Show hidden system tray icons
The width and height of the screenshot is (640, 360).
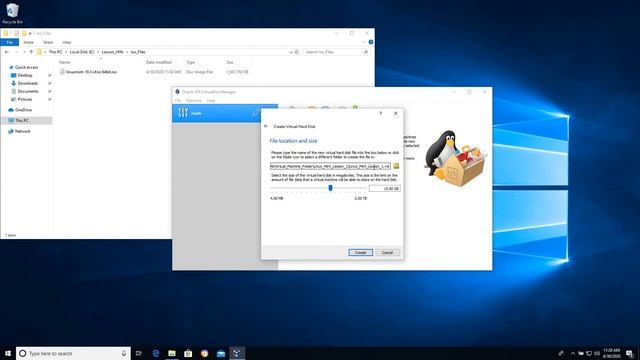[x=573, y=353]
